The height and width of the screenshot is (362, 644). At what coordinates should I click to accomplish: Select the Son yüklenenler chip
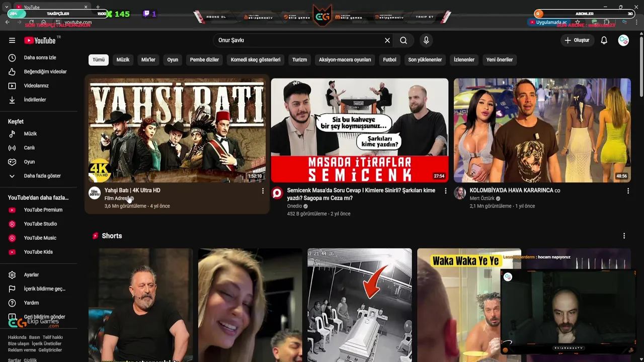point(425,60)
